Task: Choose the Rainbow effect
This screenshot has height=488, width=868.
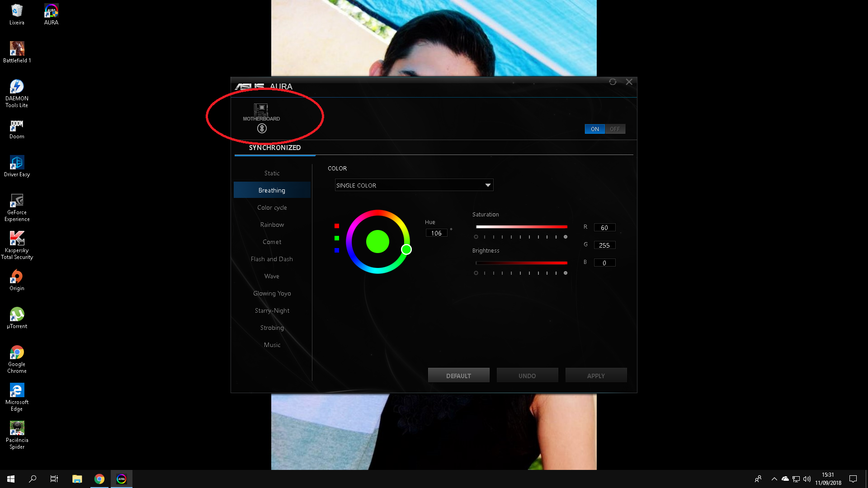Action: point(272,225)
